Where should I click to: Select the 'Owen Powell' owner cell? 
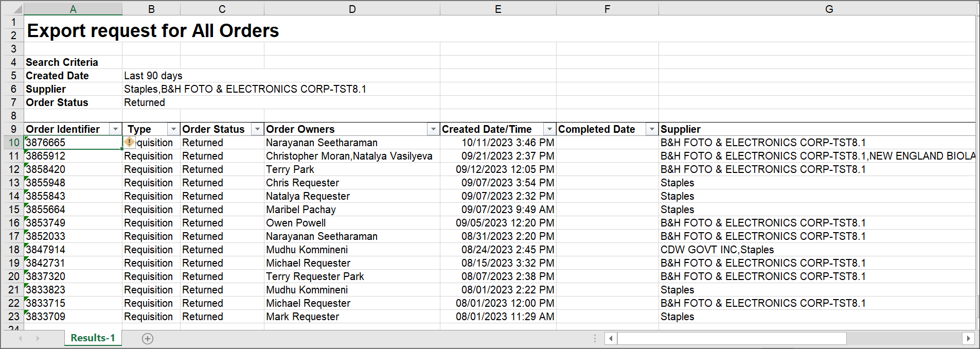tap(352, 223)
